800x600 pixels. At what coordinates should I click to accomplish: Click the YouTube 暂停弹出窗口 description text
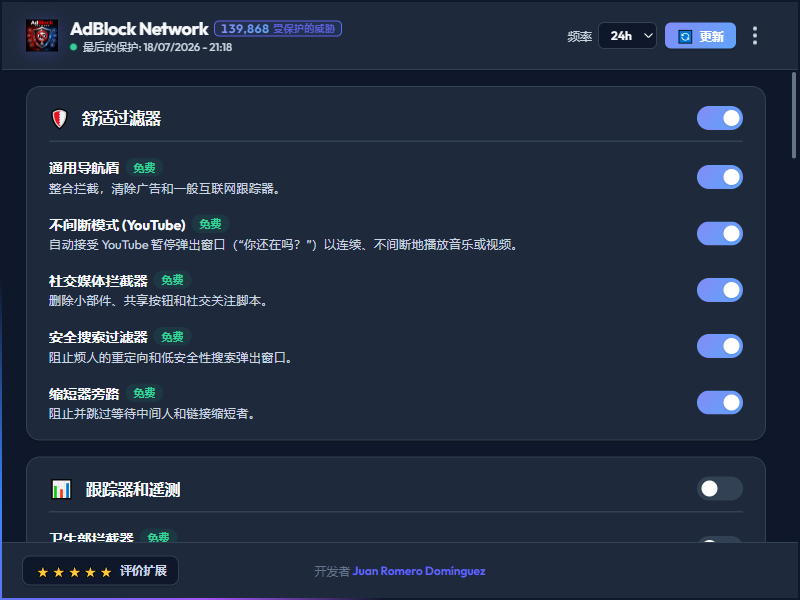click(284, 245)
